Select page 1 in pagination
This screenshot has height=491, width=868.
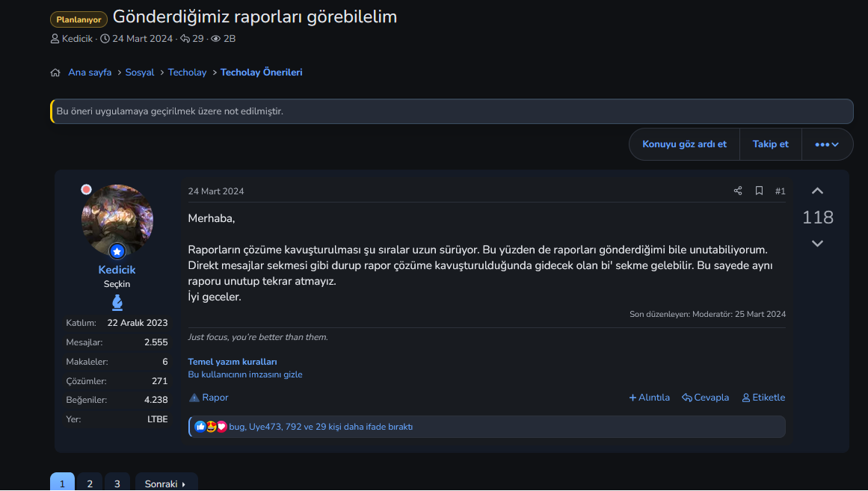coord(62,483)
